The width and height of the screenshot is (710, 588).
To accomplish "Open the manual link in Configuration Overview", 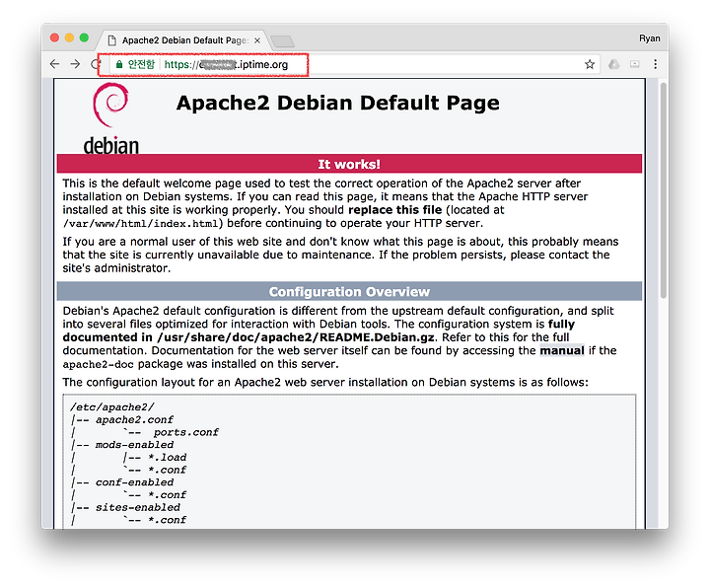I will coord(561,350).
